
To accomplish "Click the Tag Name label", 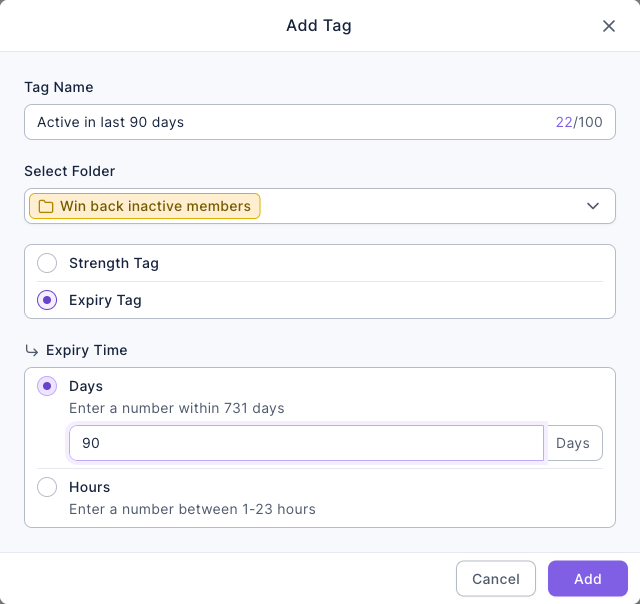I will pos(59,87).
